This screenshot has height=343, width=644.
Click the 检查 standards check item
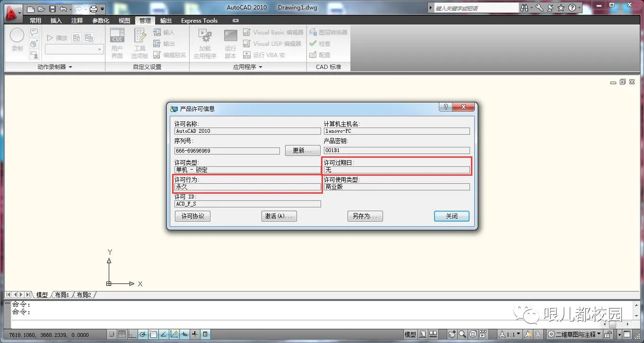tap(320, 43)
